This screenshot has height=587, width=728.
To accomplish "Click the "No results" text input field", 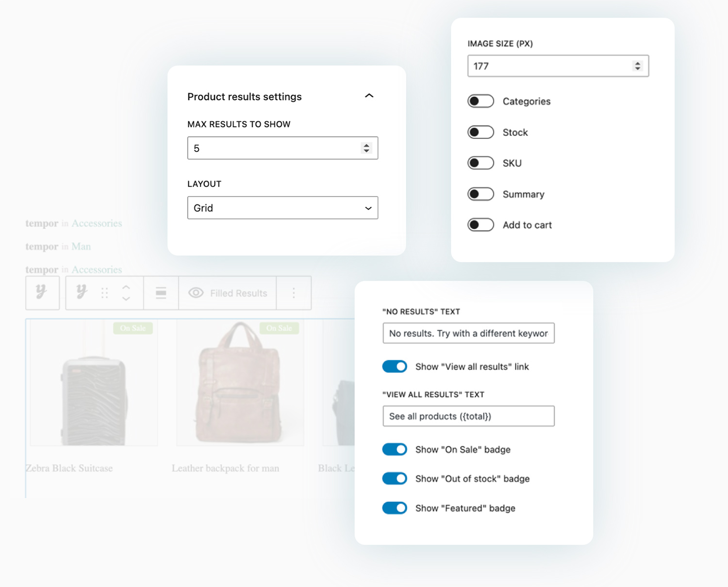I will coord(468,334).
